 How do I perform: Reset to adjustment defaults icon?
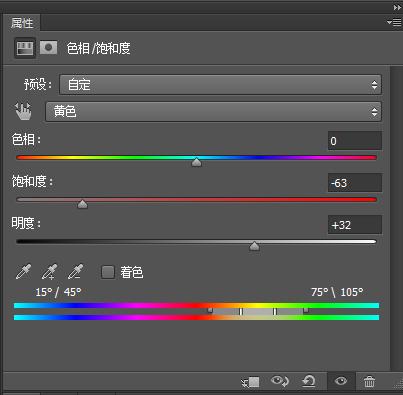pyautogui.click(x=309, y=381)
